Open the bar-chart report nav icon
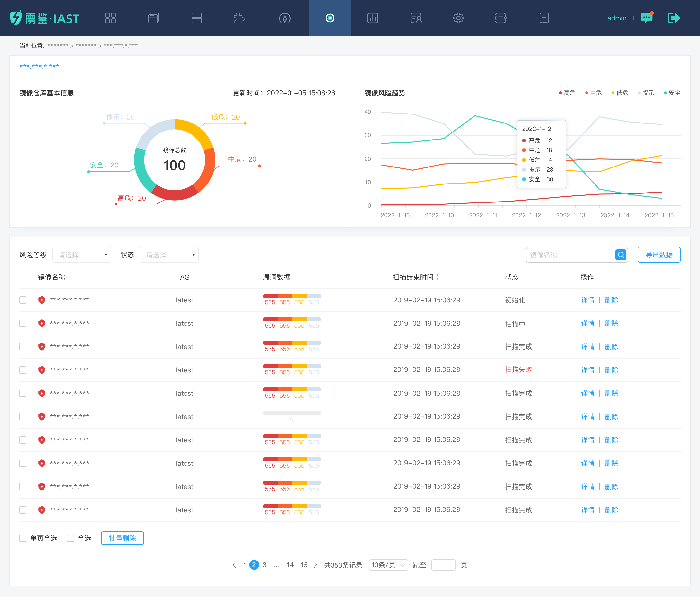Viewport: 700px width, 597px height. point(373,18)
